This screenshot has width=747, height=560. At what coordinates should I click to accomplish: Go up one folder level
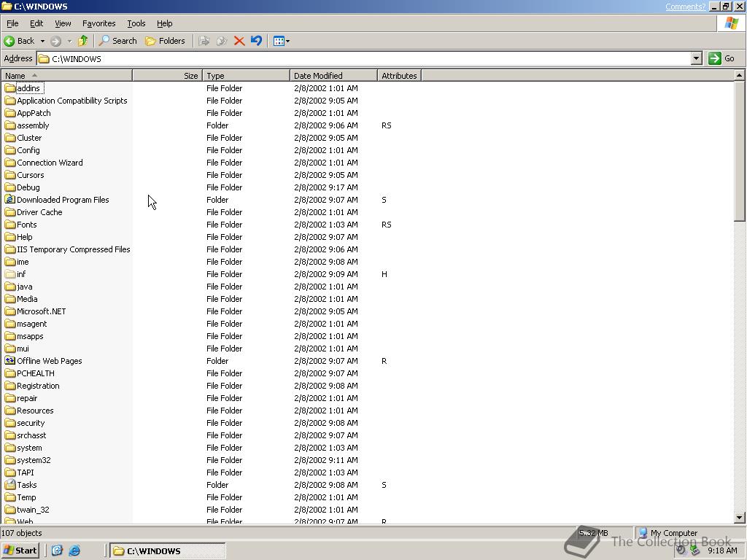point(83,41)
